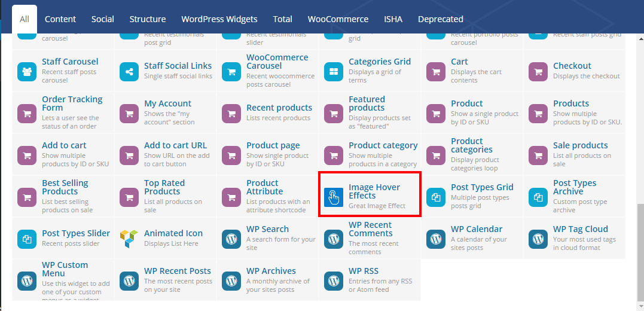Click the scrollbar up arrow
The image size is (644, 311).
pyautogui.click(x=640, y=38)
